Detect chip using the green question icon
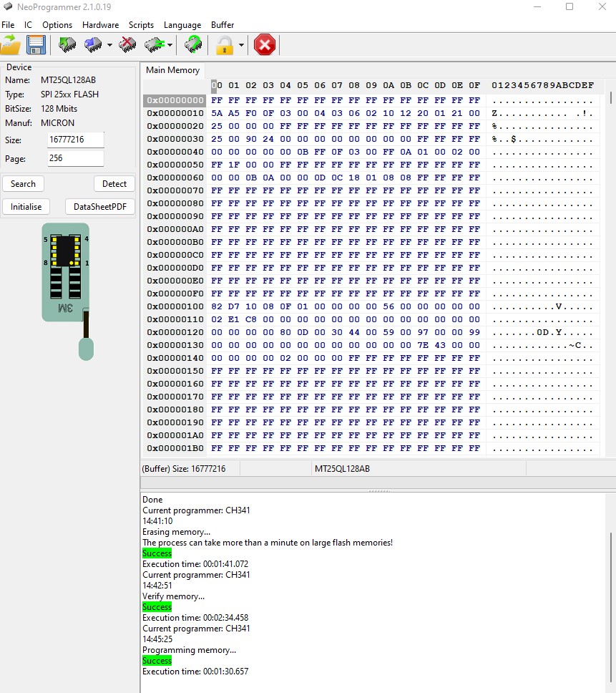 coord(193,44)
